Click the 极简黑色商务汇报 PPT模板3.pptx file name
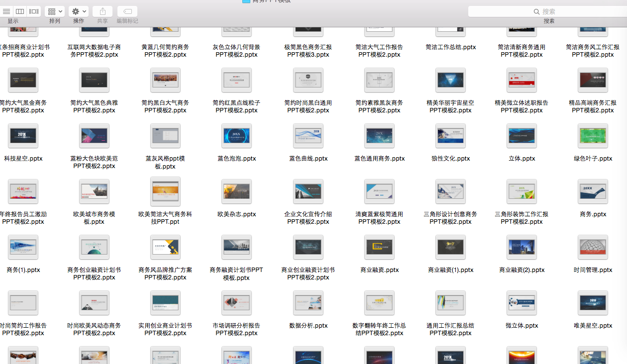Viewport: 627px width, 364px height. (308, 51)
